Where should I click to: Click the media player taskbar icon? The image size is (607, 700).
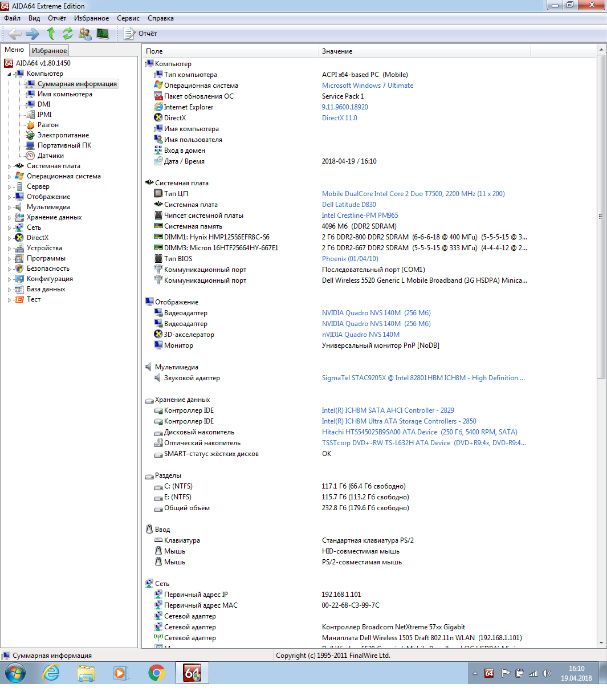coord(120,673)
